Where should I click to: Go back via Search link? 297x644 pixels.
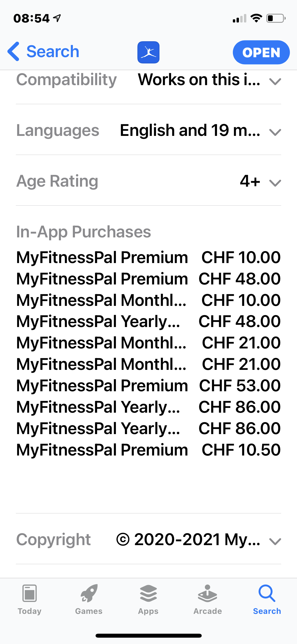53,52
